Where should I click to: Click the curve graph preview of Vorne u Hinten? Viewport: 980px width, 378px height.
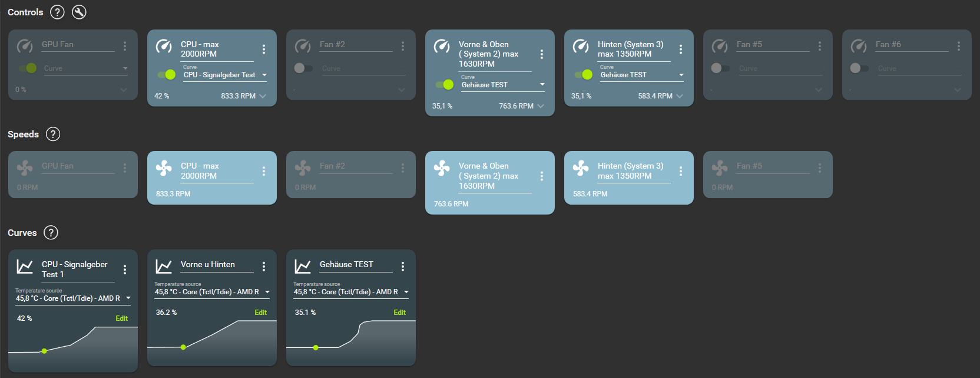[x=212, y=343]
